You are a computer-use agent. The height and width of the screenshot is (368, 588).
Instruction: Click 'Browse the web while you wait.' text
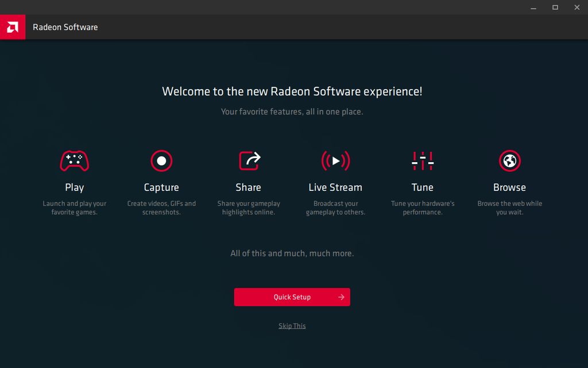pos(510,208)
